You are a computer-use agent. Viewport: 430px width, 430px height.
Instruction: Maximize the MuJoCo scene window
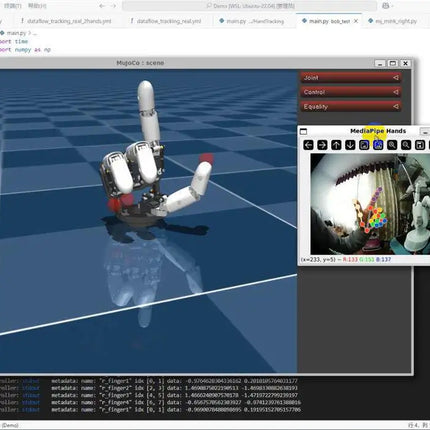393,63
